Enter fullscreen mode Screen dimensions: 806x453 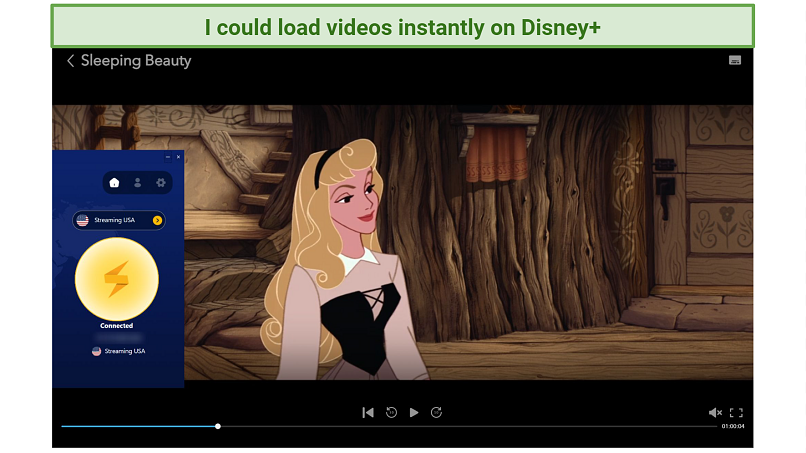(736, 412)
